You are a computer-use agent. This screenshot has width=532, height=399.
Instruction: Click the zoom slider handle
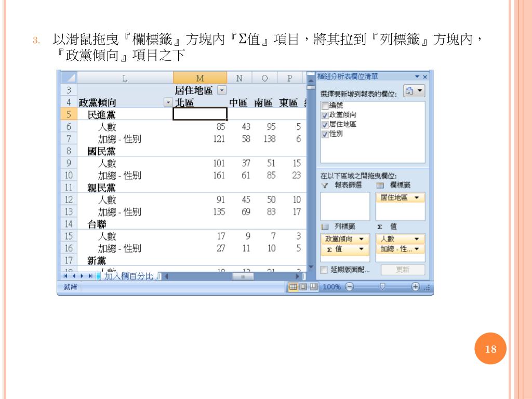pyautogui.click(x=382, y=287)
